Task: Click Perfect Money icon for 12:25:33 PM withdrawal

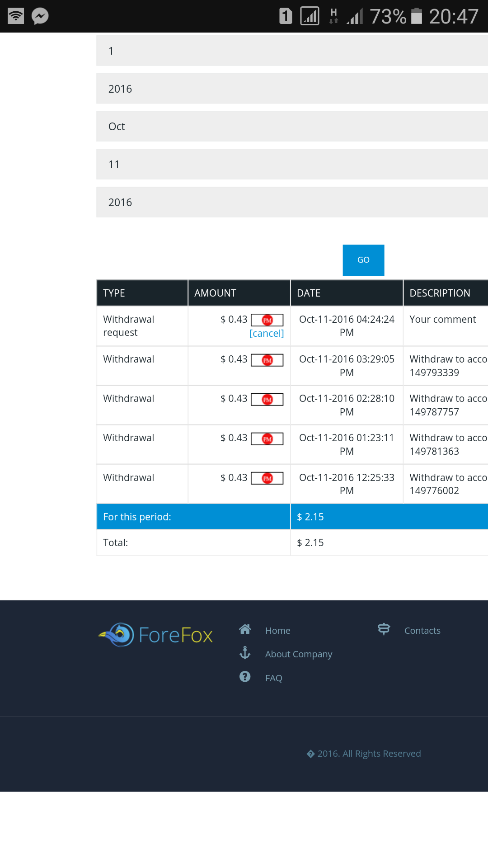Action: 267,478
